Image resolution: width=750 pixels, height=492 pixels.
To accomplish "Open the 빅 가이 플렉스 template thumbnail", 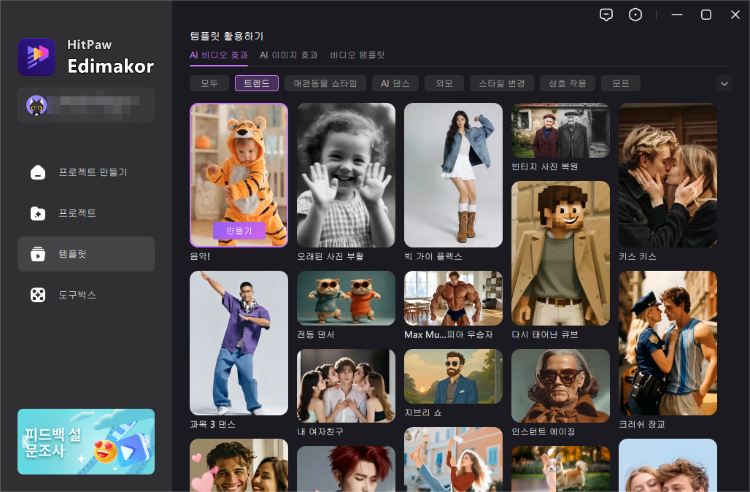I will click(x=453, y=175).
